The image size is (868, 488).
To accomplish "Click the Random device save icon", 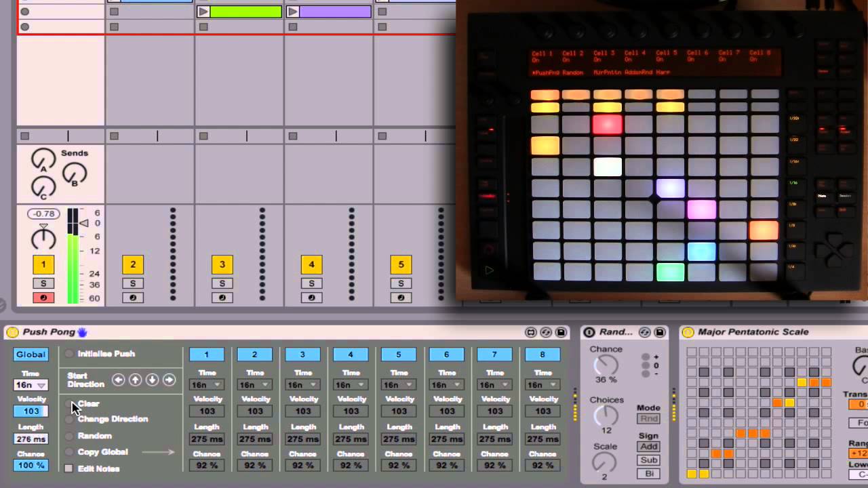I will pos(659,332).
